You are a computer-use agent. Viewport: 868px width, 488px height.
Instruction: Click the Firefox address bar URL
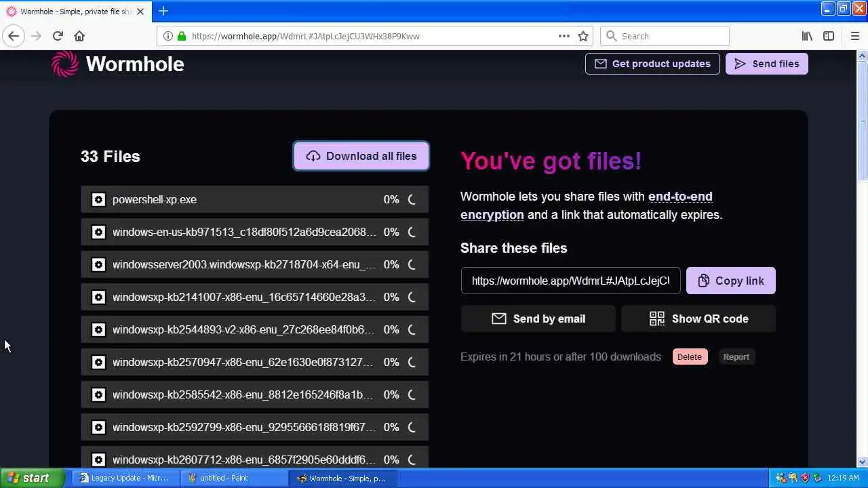pyautogui.click(x=306, y=36)
